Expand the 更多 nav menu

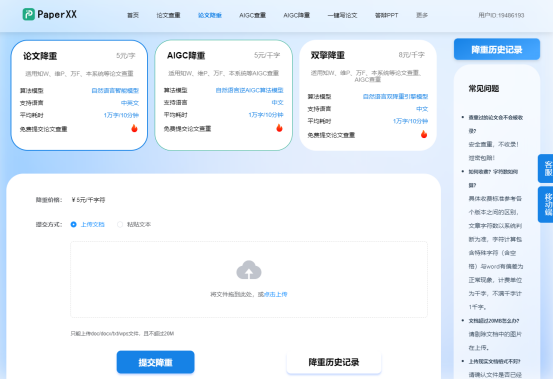[422, 15]
